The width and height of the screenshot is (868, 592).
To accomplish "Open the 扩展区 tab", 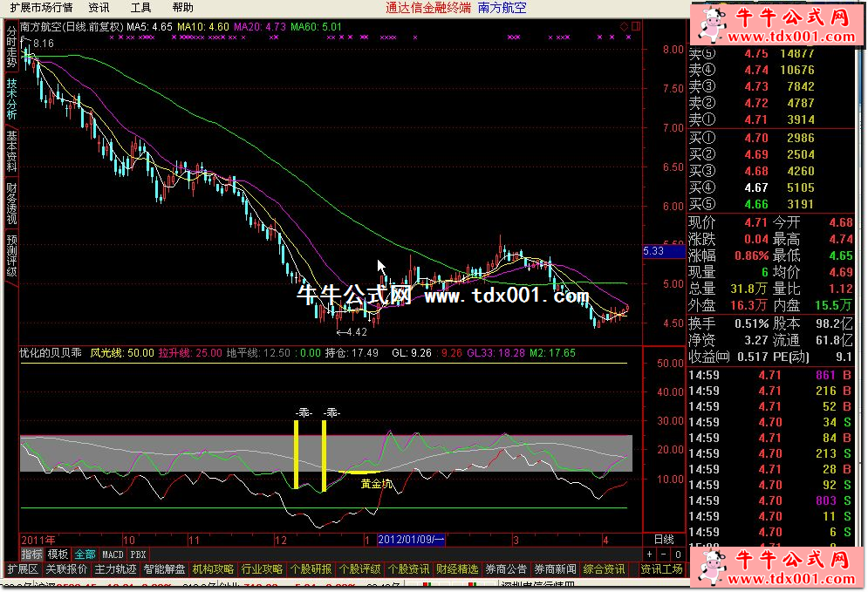I will coord(23,568).
